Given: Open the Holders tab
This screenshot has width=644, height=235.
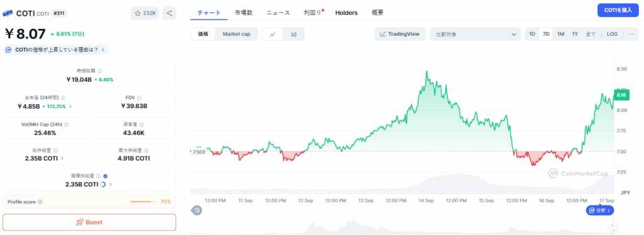Looking at the screenshot, I should [x=347, y=13].
